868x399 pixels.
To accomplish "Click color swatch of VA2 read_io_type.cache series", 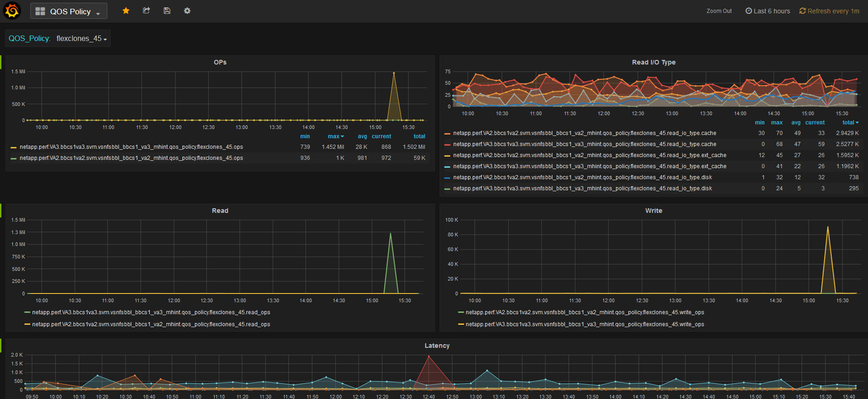I will [x=447, y=134].
